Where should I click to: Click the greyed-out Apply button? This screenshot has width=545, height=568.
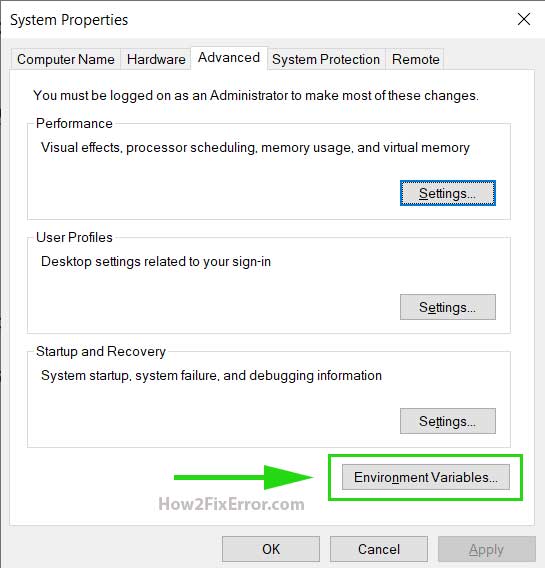point(486,549)
